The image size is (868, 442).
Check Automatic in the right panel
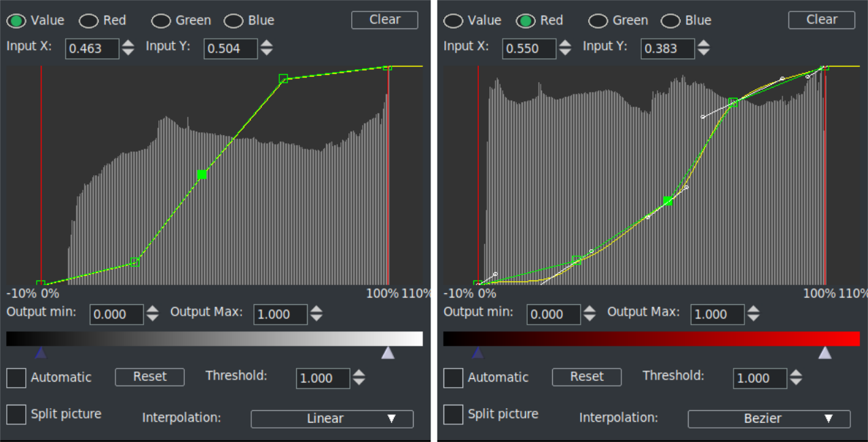coord(453,378)
